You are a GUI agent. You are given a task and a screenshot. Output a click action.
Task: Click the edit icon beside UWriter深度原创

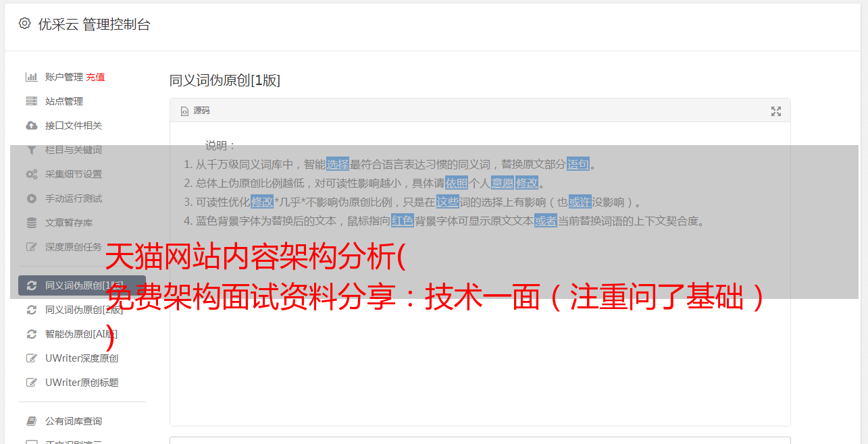[31, 358]
